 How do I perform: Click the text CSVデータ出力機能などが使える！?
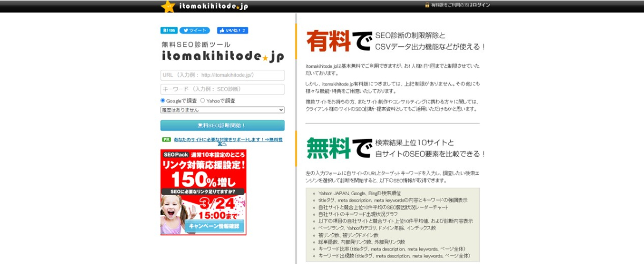(430, 47)
